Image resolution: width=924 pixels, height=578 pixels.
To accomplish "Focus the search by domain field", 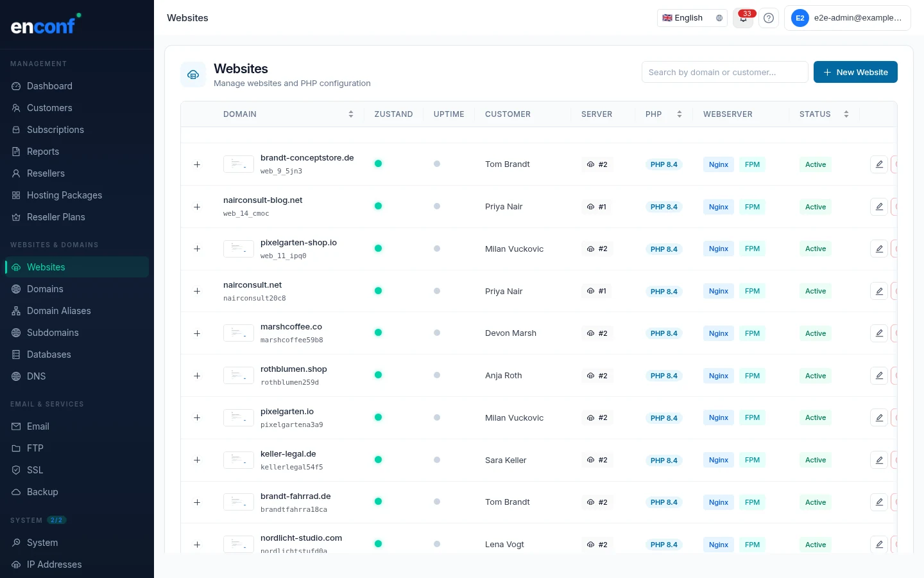I will (x=724, y=72).
